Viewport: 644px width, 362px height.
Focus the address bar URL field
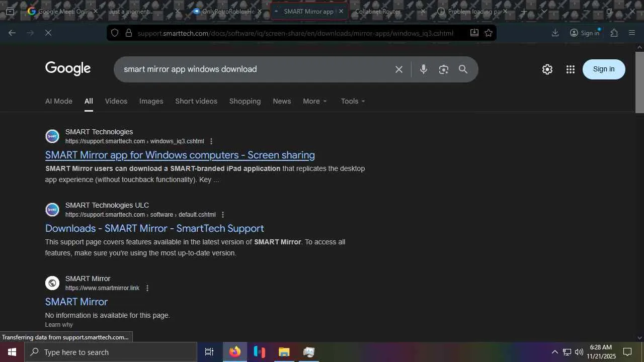[x=295, y=33]
